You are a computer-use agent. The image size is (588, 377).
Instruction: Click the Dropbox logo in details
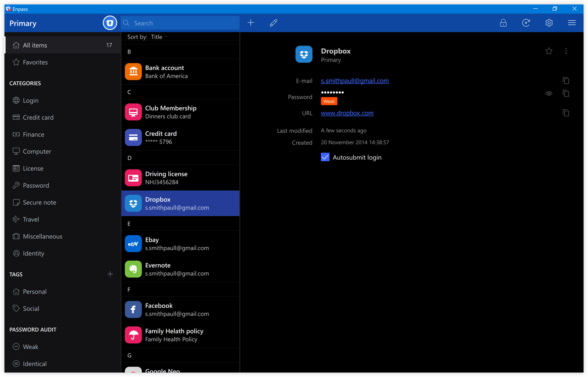pyautogui.click(x=304, y=54)
